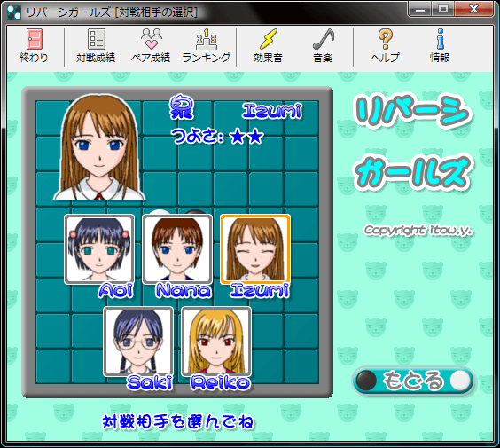Minimize the リバーシガールズ window
This screenshot has height=448, width=500.
coord(420,9)
